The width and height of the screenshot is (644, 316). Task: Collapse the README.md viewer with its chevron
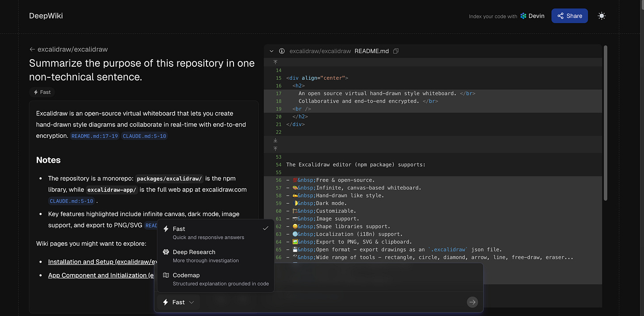tap(271, 51)
